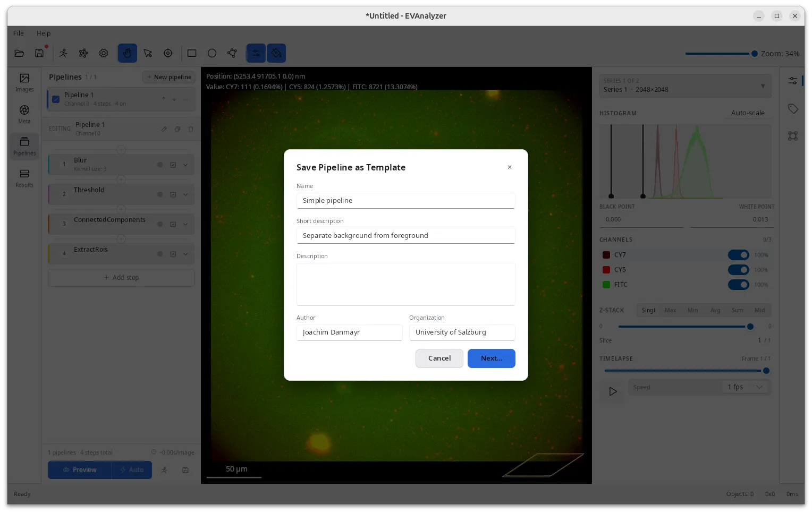812x513 pixels.
Task: Click the Description text area
Action: pyautogui.click(x=406, y=284)
